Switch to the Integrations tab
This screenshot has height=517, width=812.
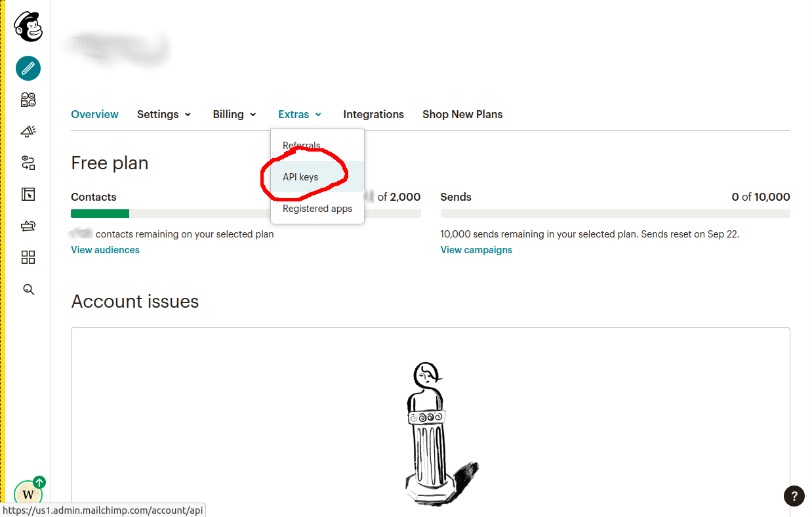coord(373,114)
